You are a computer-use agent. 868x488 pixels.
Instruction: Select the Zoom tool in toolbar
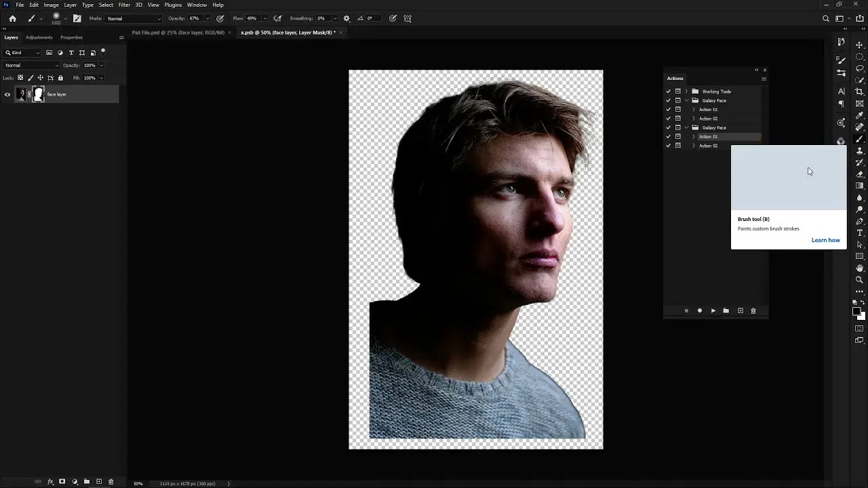pyautogui.click(x=860, y=280)
